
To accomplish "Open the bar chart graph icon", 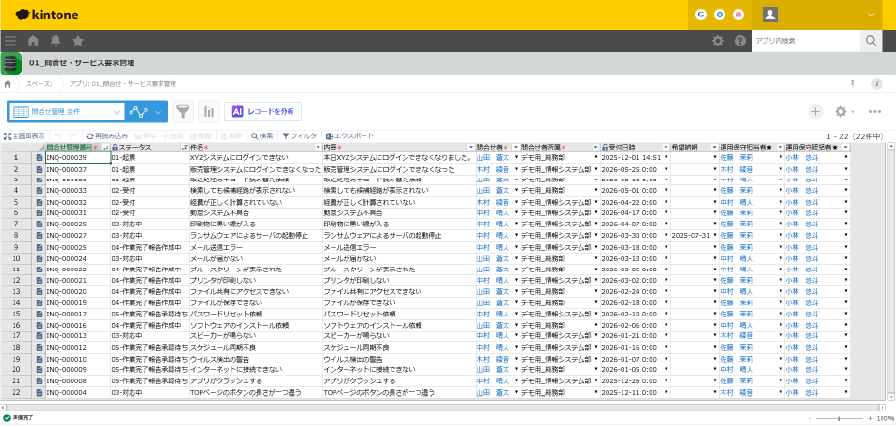I will pyautogui.click(x=209, y=111).
